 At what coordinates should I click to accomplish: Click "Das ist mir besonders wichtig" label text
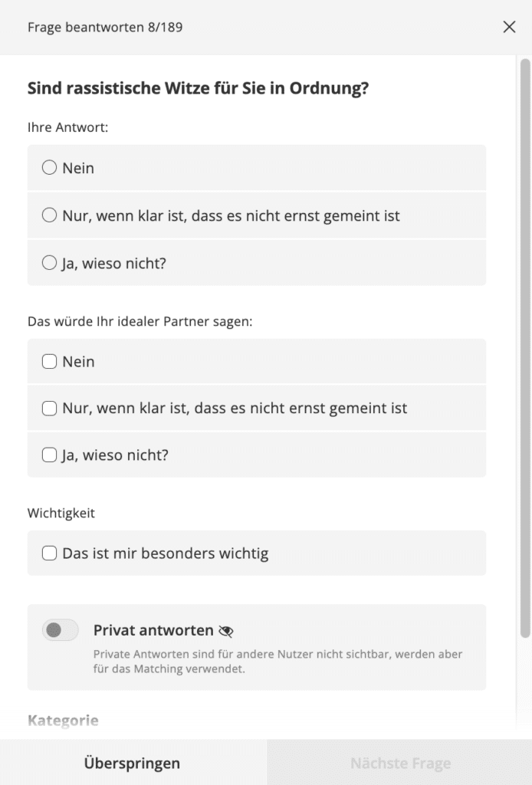(x=165, y=553)
